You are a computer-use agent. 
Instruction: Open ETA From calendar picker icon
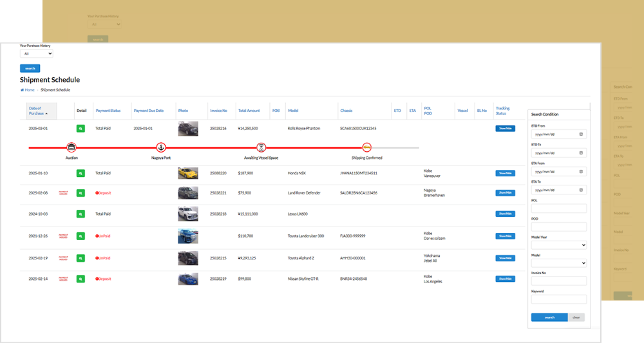pos(581,171)
